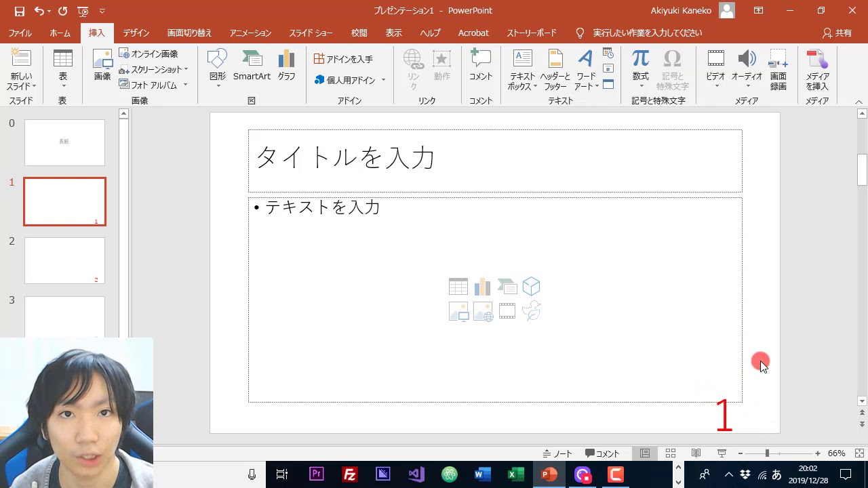Insert a video from the placeholder filmstrip icon

[507, 310]
